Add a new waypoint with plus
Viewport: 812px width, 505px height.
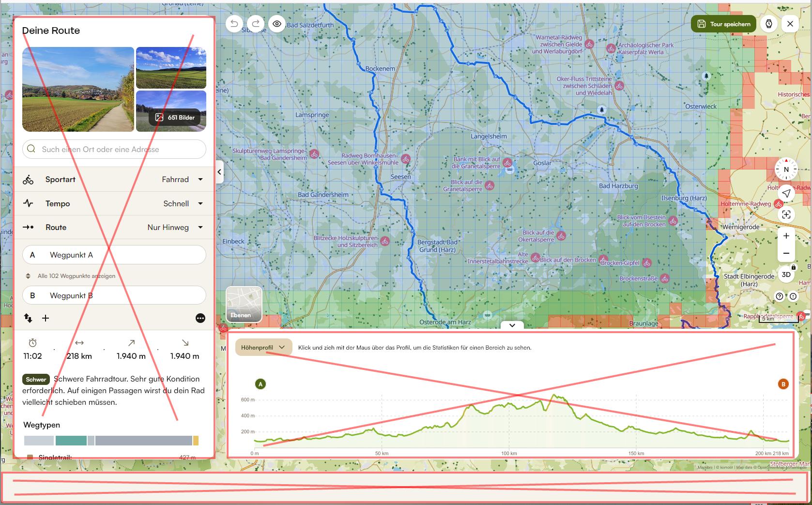(46, 318)
